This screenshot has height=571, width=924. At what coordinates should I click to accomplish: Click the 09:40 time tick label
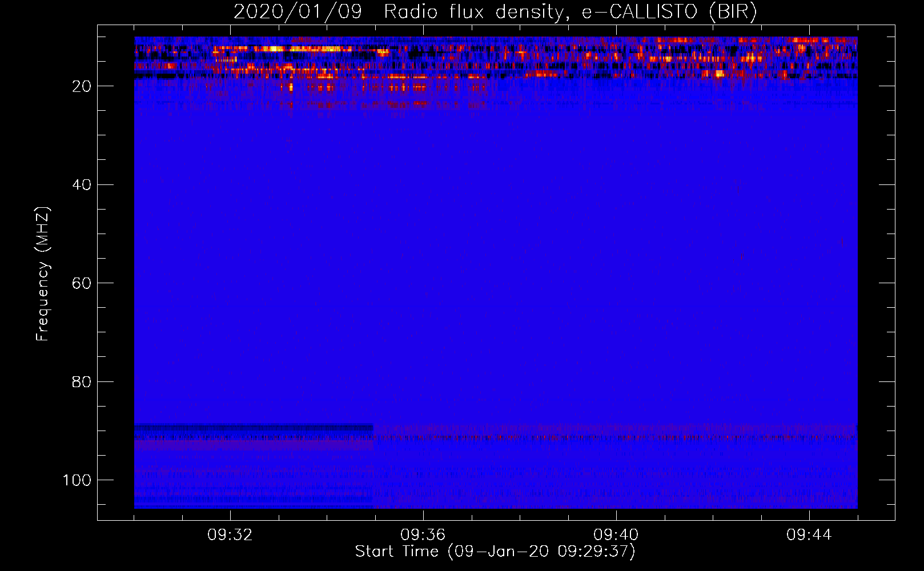coord(616,535)
